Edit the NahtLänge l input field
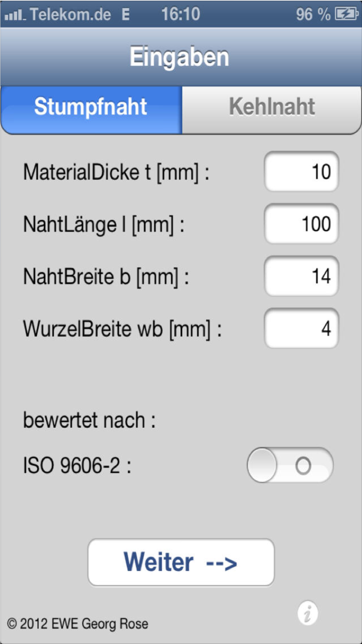Viewport: 362px width, 644px height. [301, 224]
